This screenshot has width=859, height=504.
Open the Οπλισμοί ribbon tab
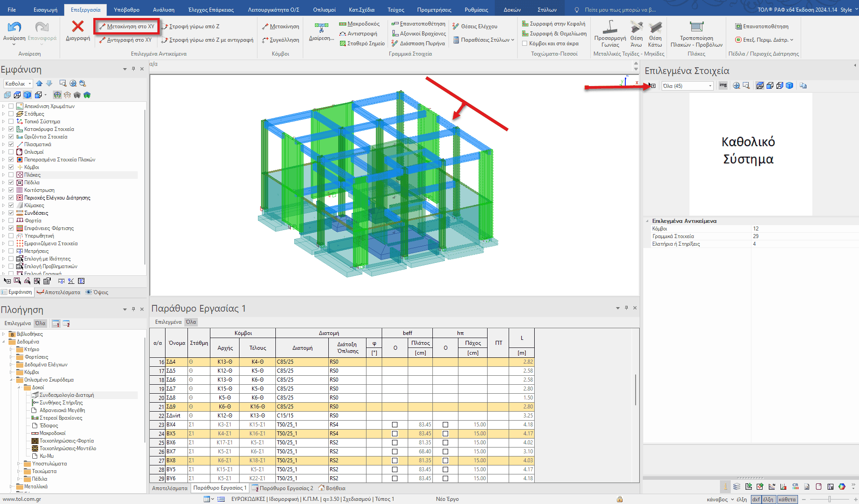click(324, 9)
